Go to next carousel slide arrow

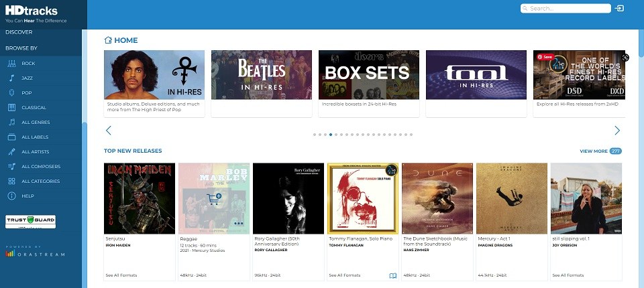[617, 131]
